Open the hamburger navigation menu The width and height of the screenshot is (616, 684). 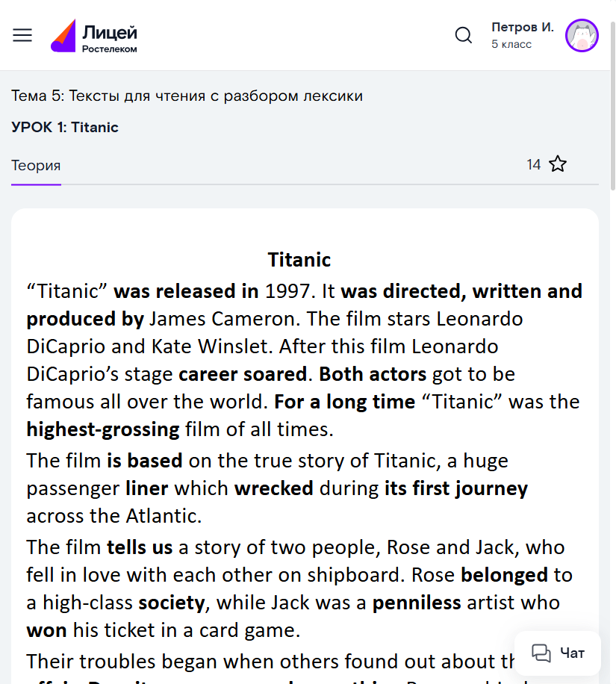[x=22, y=35]
